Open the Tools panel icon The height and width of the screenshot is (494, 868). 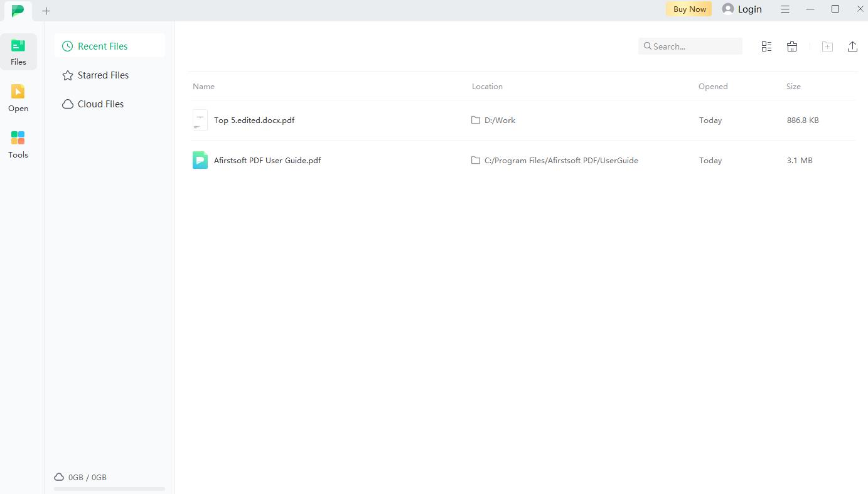pyautogui.click(x=18, y=144)
